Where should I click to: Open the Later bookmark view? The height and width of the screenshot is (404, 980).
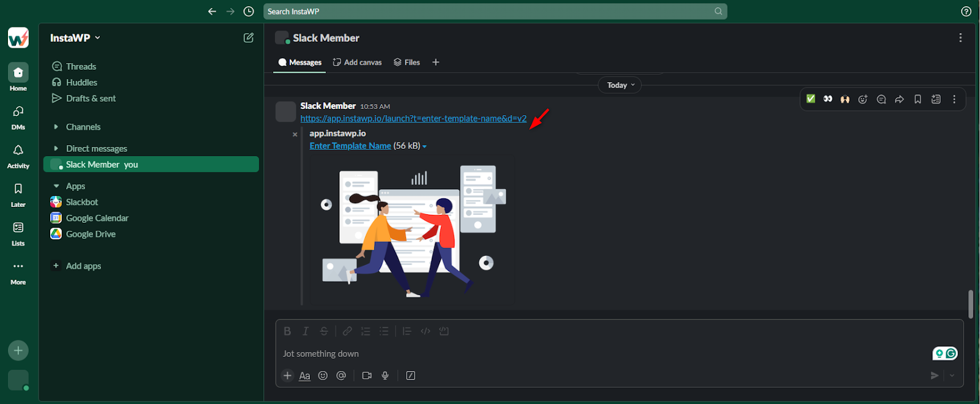[x=18, y=194]
